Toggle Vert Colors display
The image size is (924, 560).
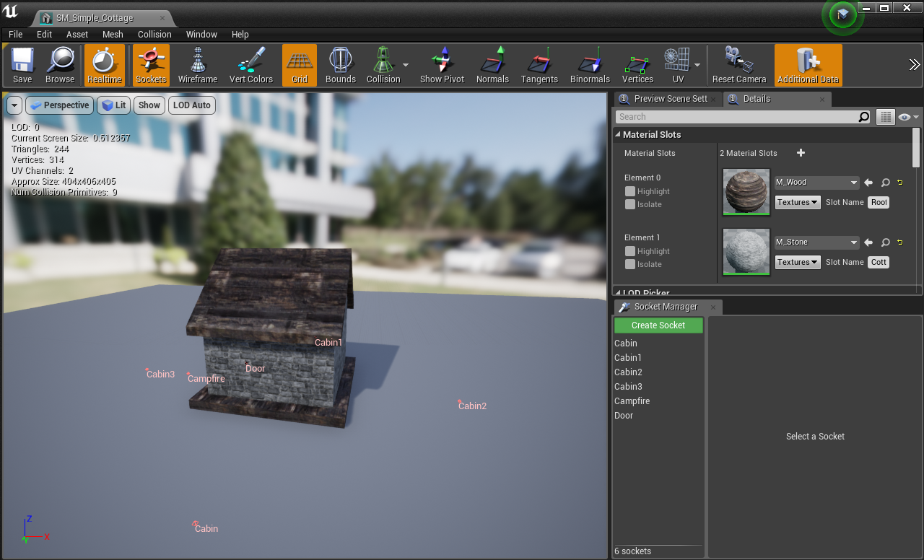coord(251,65)
